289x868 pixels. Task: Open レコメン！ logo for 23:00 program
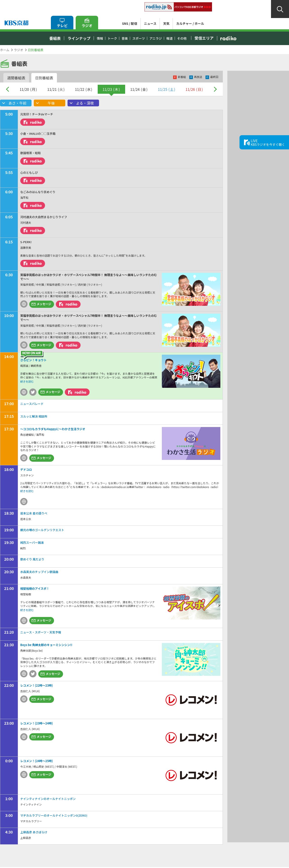[x=191, y=738]
